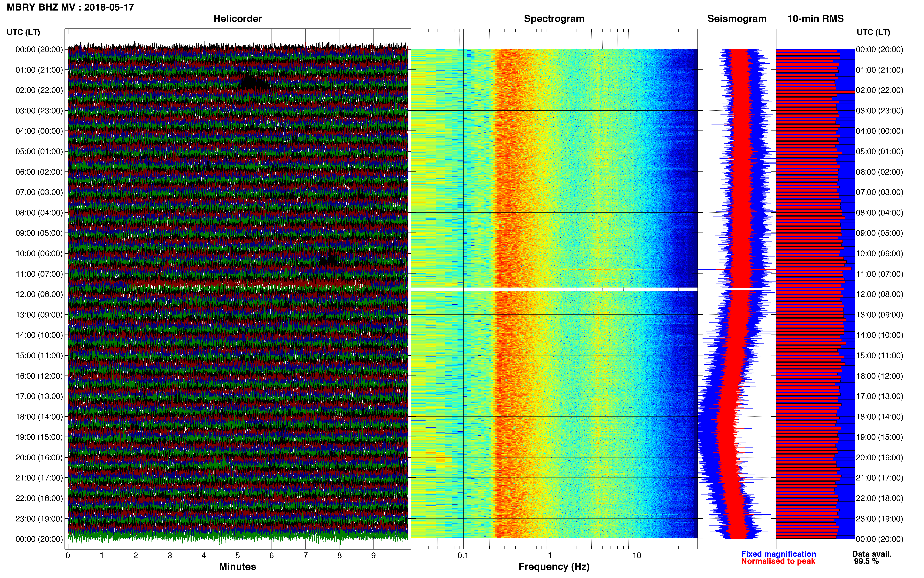Click the 3 tick on the Minutes axis
This screenshot has width=924, height=578.
pos(170,555)
